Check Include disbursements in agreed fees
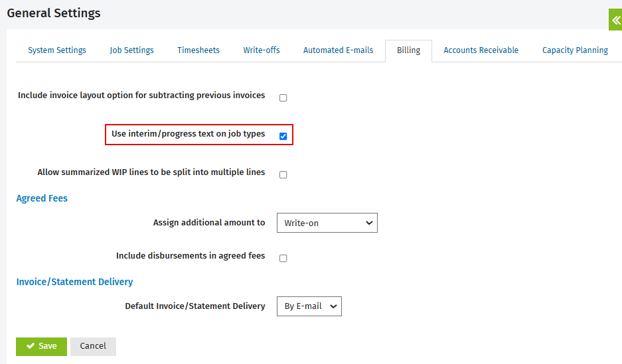Screen dimensions: 622x364 [x=283, y=258]
